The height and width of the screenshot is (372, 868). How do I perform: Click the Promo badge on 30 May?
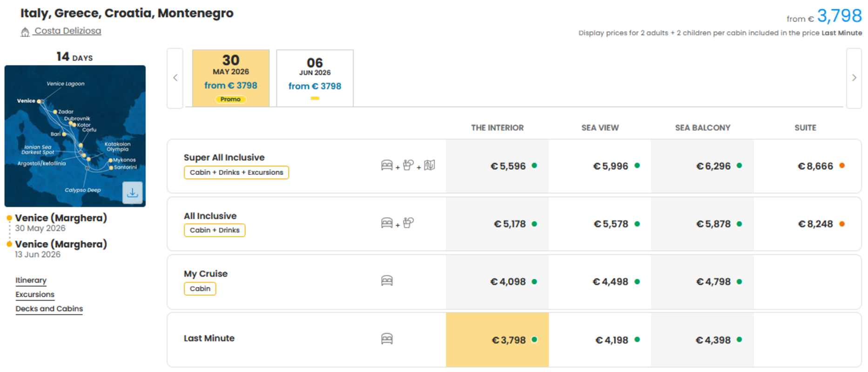point(231,99)
